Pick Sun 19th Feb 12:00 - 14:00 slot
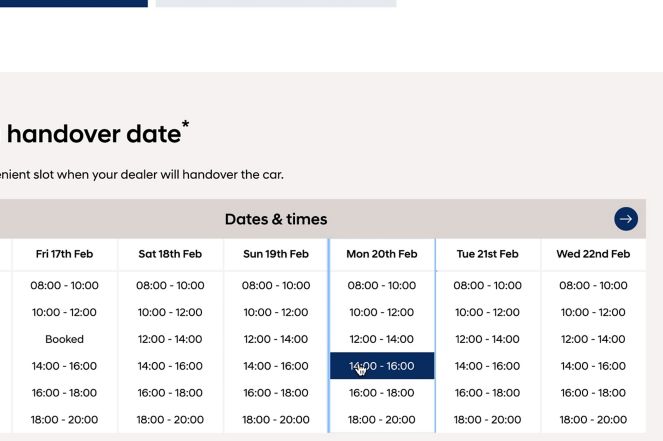Screen dimensions: 663x441 [x=276, y=339]
